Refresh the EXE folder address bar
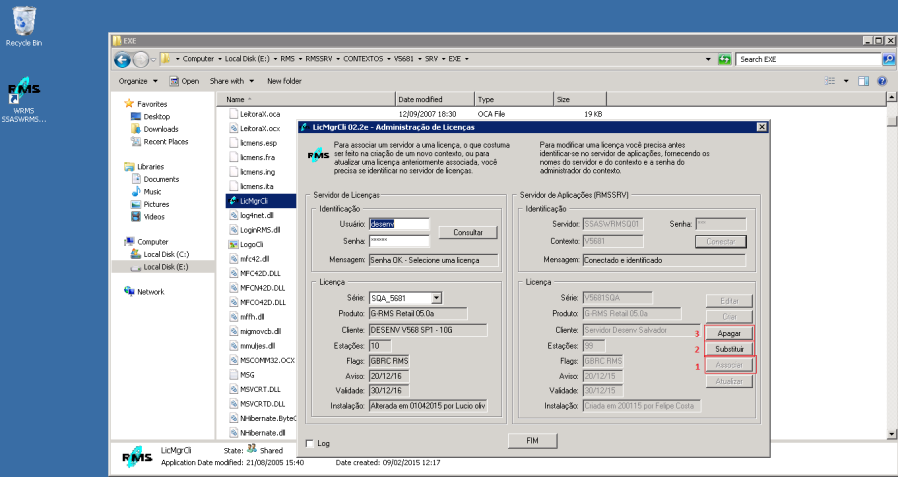 724,59
